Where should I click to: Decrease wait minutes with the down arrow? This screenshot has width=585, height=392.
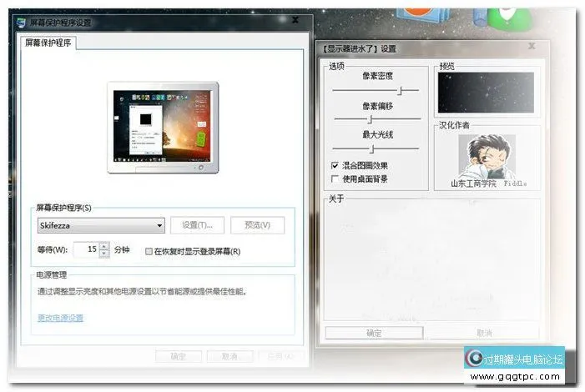pyautogui.click(x=104, y=254)
